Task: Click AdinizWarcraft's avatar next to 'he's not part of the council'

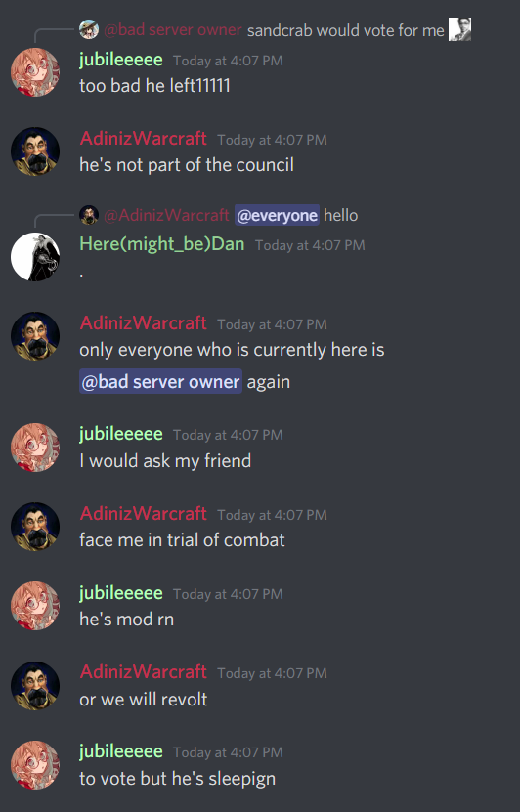Action: (x=35, y=151)
